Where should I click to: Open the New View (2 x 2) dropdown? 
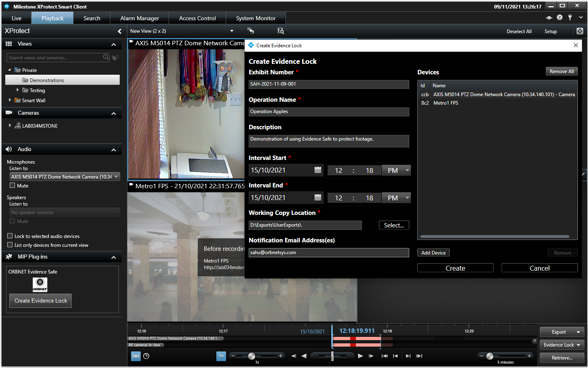click(x=232, y=31)
